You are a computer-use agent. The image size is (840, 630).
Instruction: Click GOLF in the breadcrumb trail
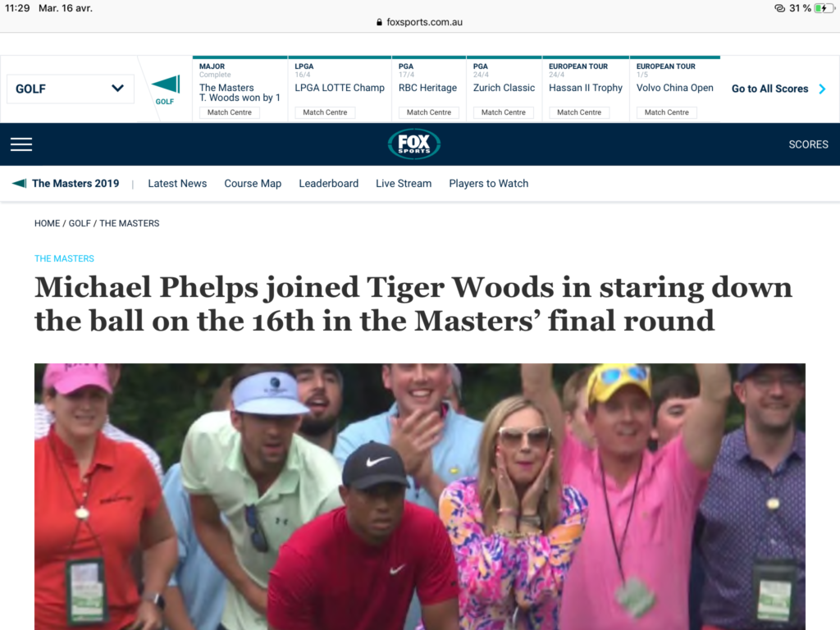tap(80, 223)
